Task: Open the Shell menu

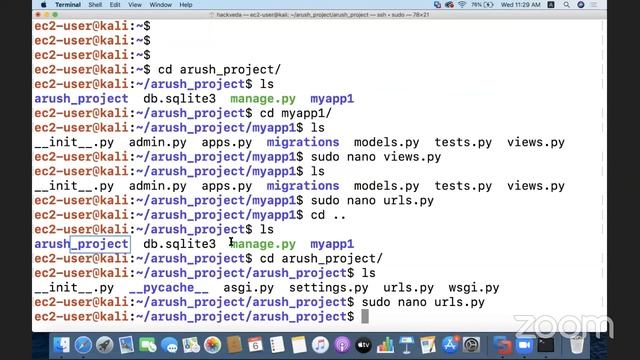Action: (x=95, y=4)
